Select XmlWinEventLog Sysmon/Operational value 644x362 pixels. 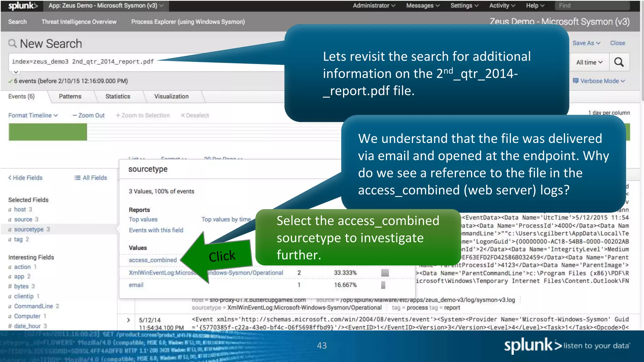point(206,273)
